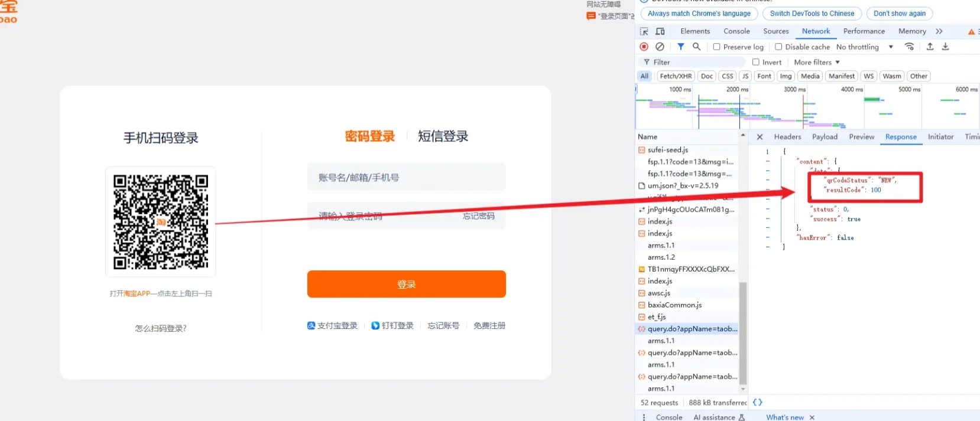Click the sort arrow in Name header
Image resolution: width=980 pixels, height=421 pixels.
point(743,135)
